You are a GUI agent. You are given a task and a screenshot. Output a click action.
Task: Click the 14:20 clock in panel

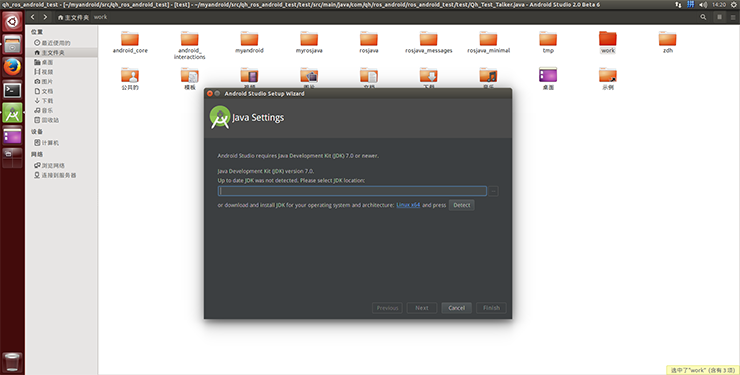(x=719, y=4)
